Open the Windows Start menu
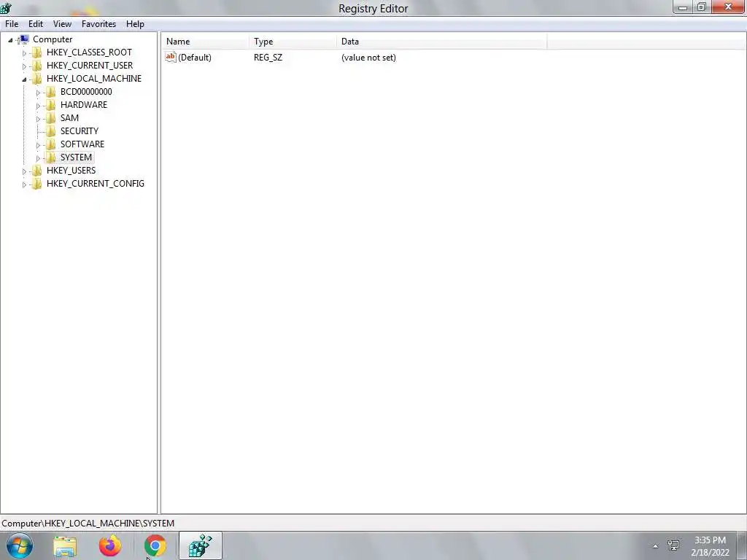This screenshot has width=747, height=560. pyautogui.click(x=20, y=545)
